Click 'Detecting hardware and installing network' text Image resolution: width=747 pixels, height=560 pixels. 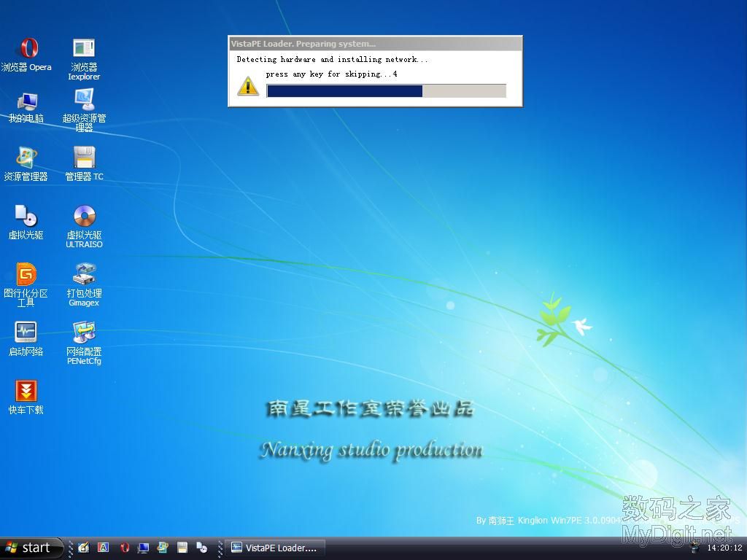click(332, 60)
